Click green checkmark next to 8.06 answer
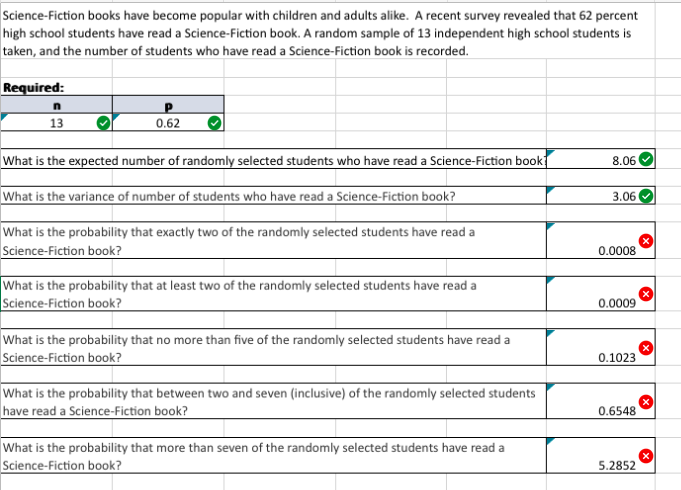Image resolution: width=681 pixels, height=490 pixels. click(646, 159)
